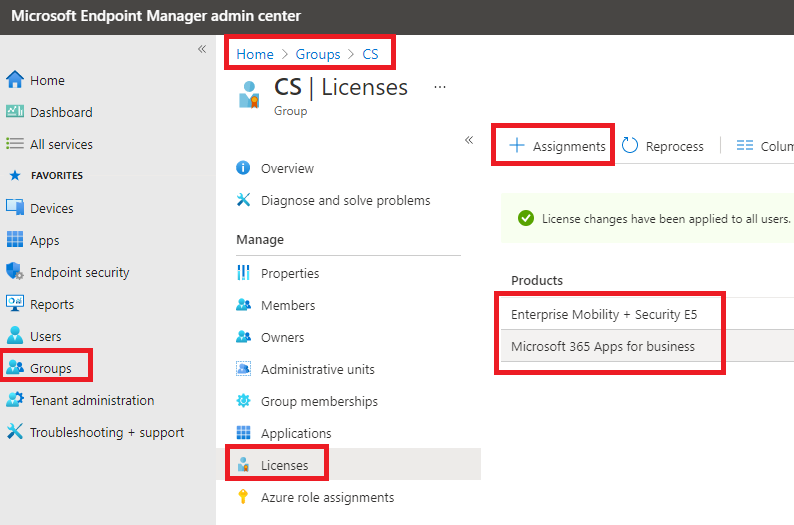Select Enterprise Mobility + Security E5 row

click(647, 314)
